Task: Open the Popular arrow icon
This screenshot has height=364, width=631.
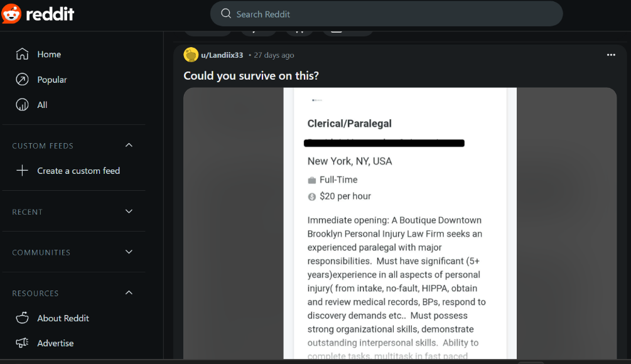Action: coord(22,80)
